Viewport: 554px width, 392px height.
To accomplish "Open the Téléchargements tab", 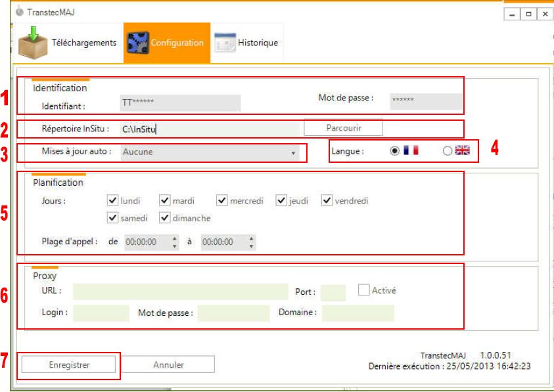I will click(x=66, y=43).
